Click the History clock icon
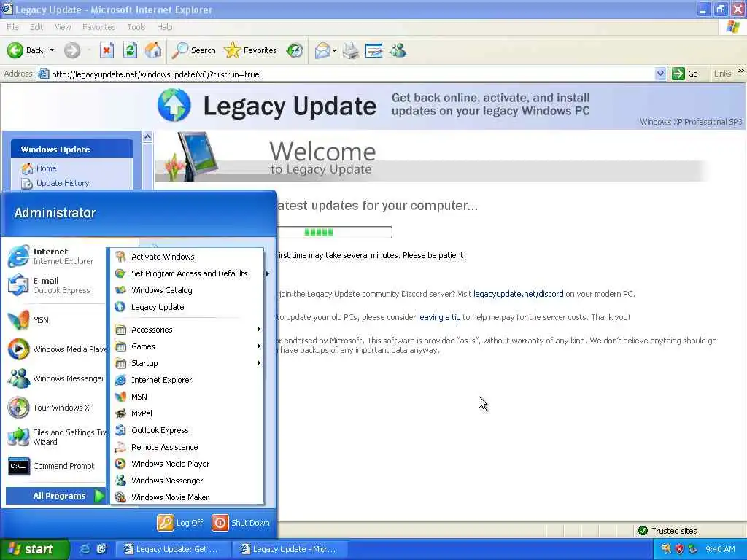 coord(295,50)
